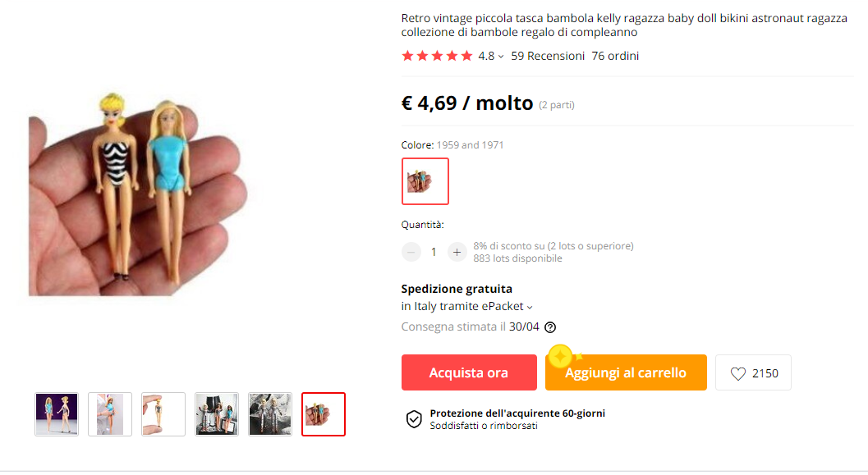
Task: Click the red star rating icons
Action: coord(437,56)
